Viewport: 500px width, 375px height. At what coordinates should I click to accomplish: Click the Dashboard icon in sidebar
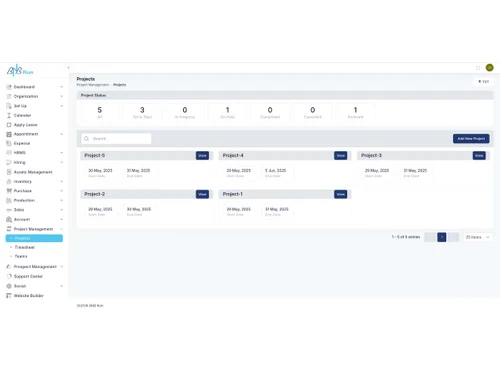pos(9,87)
